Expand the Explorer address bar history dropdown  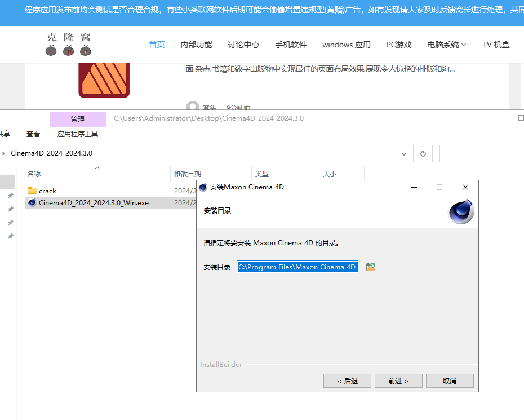click(404, 154)
